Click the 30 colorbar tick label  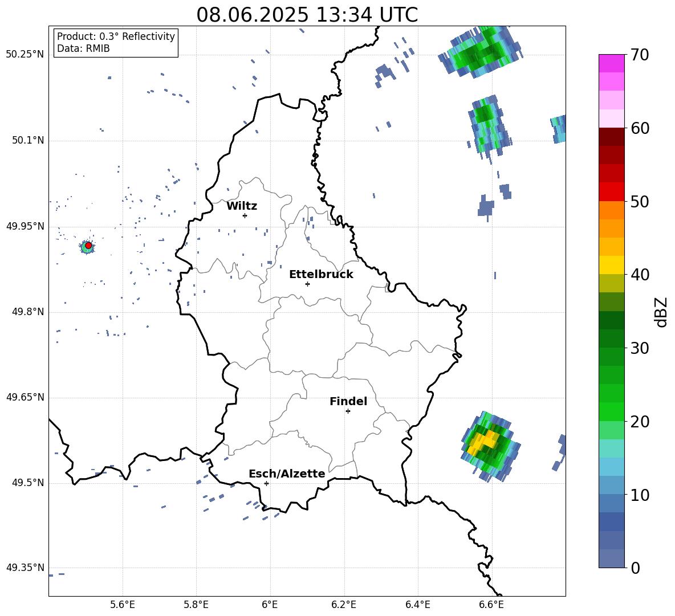pos(640,348)
